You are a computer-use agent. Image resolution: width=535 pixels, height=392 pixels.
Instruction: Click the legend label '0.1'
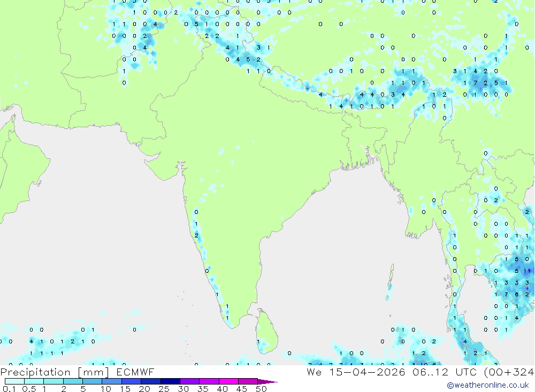(x=9, y=389)
